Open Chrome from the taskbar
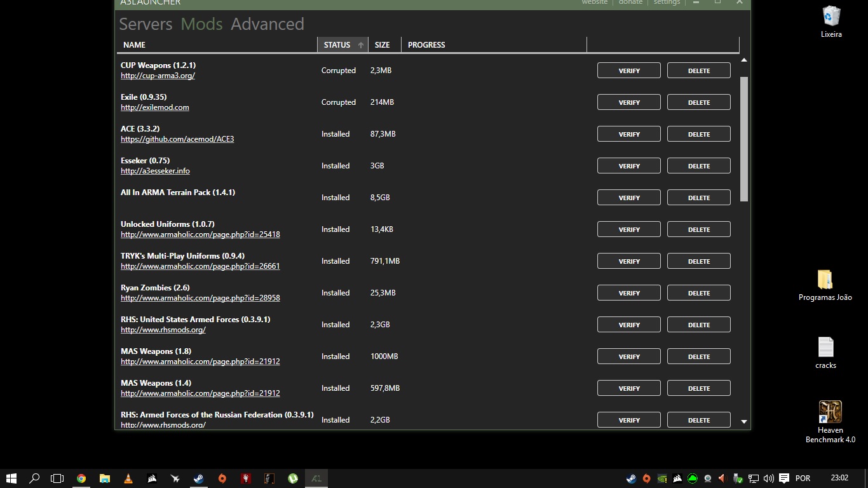This screenshot has height=488, width=868. [81, 478]
